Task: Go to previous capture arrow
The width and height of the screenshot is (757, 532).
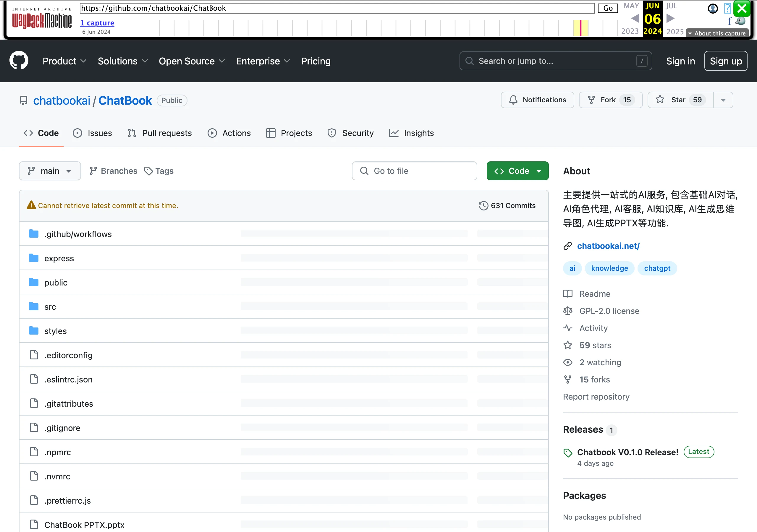Action: tap(635, 18)
